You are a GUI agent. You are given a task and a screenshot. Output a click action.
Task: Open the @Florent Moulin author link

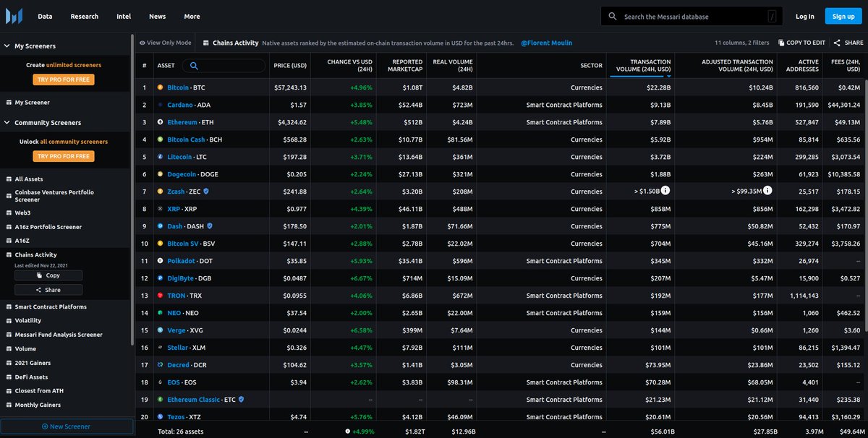(546, 43)
